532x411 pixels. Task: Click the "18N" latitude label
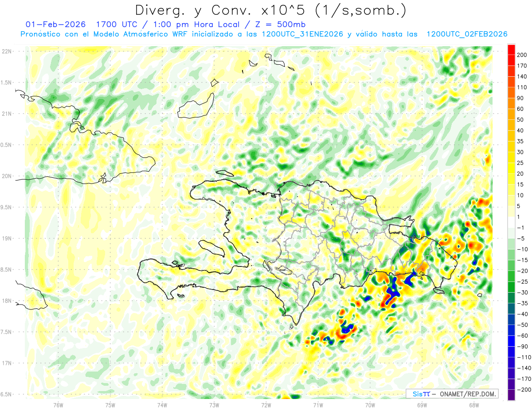click(x=7, y=301)
